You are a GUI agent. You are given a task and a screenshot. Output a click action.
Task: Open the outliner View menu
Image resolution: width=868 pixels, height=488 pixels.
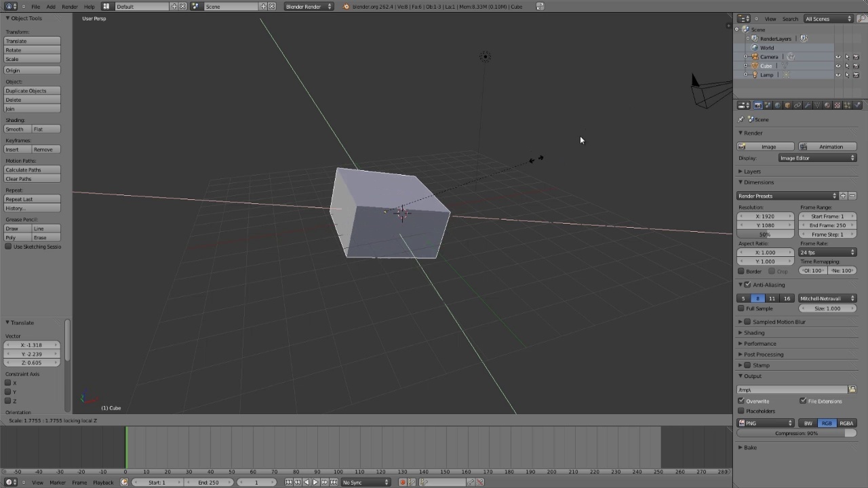click(770, 19)
